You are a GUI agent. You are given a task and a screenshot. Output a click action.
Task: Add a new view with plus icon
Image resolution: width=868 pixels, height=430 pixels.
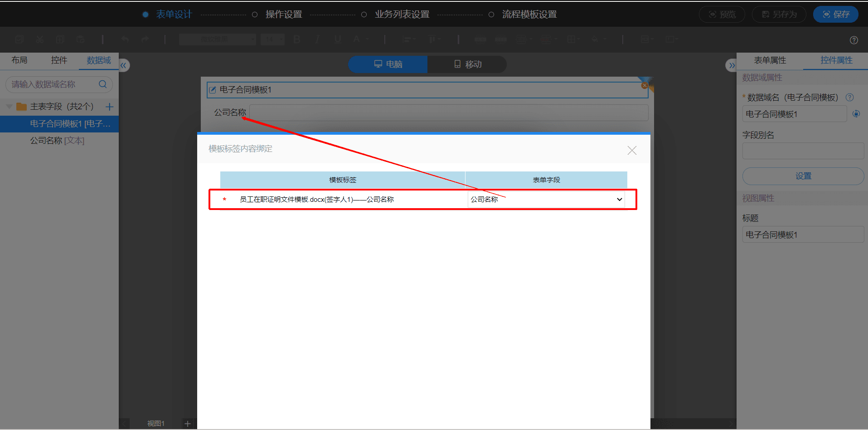pos(187,423)
